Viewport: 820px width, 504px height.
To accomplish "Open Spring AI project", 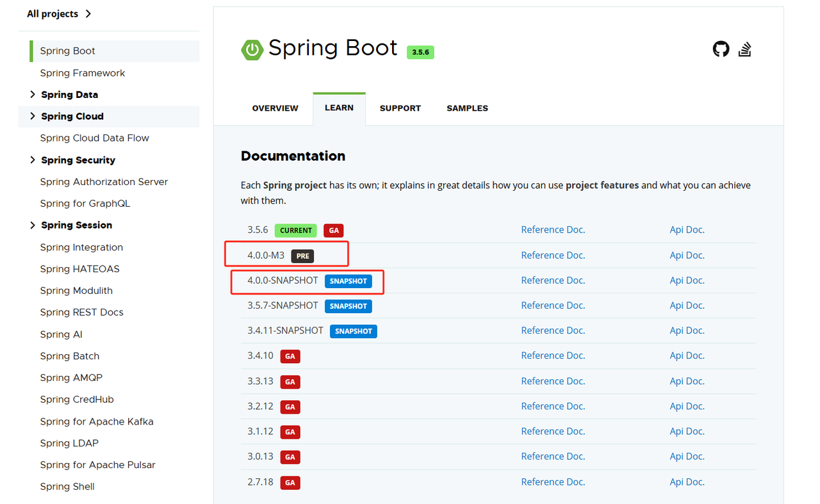I will click(x=61, y=334).
